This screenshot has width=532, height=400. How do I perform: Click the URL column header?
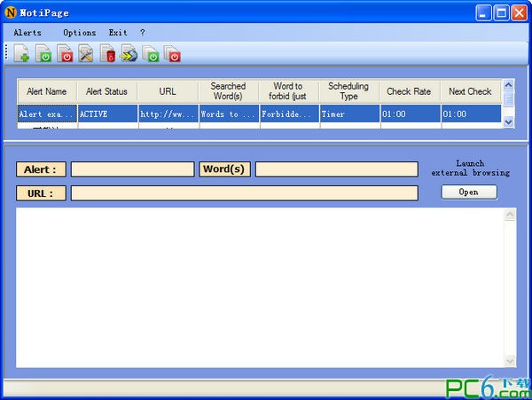tap(168, 91)
